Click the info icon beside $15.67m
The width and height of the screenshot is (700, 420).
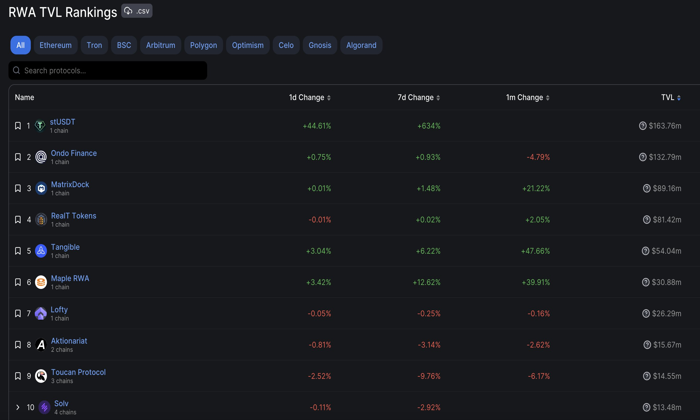(647, 345)
